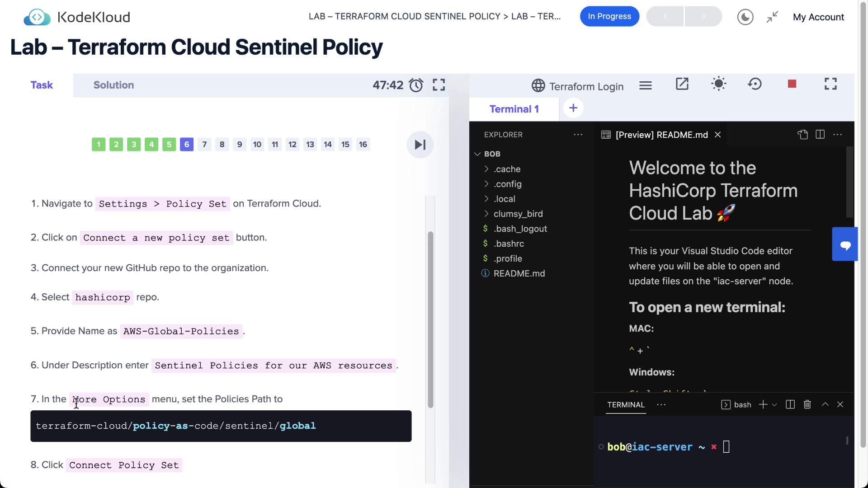This screenshot has width=868, height=488.
Task: Expand the clumsy_bird folder
Action: pos(518,214)
